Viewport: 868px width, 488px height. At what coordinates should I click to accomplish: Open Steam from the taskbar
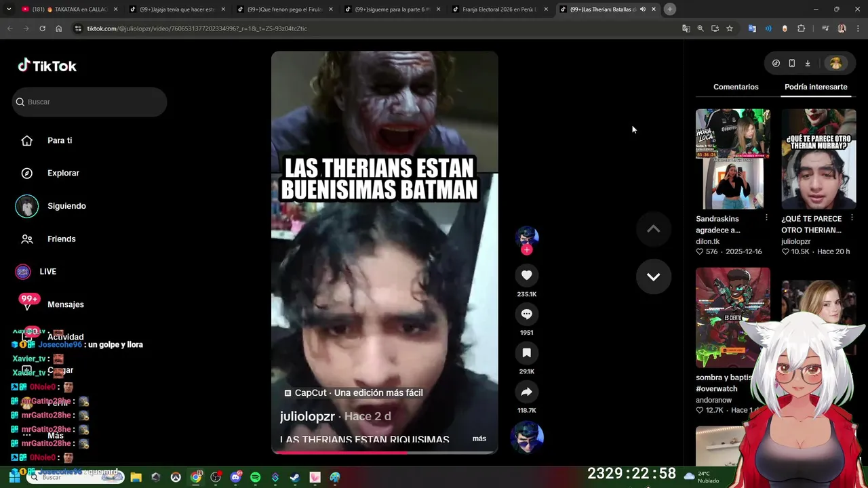[x=294, y=477]
